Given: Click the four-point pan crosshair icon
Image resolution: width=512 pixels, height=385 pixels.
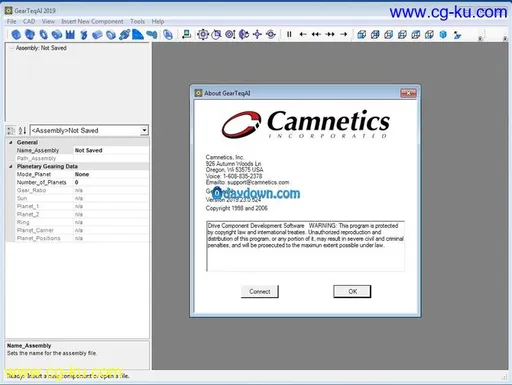Looking at the screenshot, I should [x=257, y=34].
